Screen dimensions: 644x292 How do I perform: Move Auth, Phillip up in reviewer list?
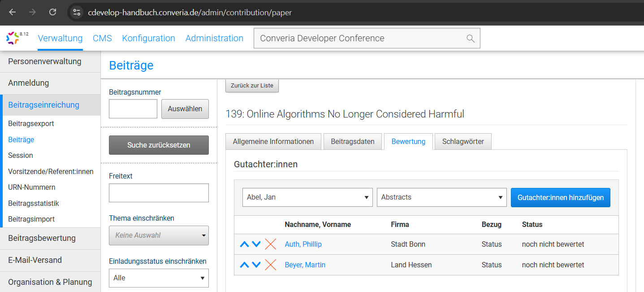pyautogui.click(x=244, y=244)
